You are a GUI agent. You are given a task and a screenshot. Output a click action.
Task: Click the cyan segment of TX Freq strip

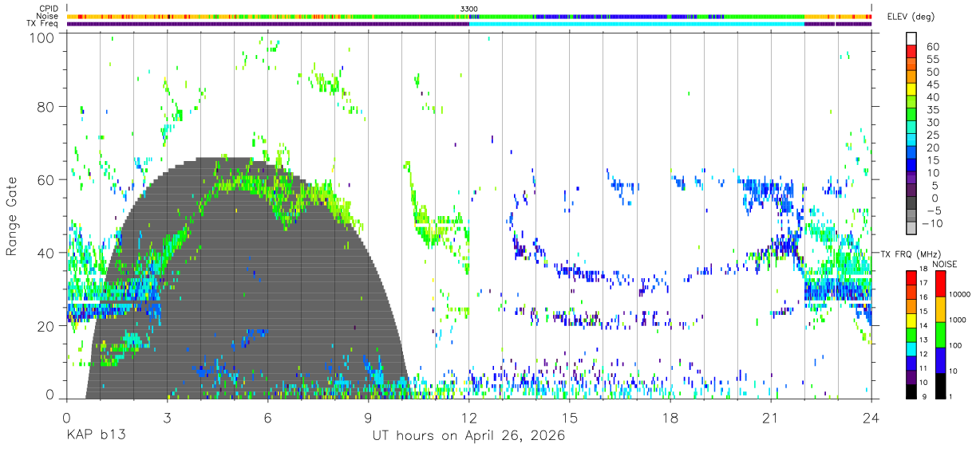[636, 24]
